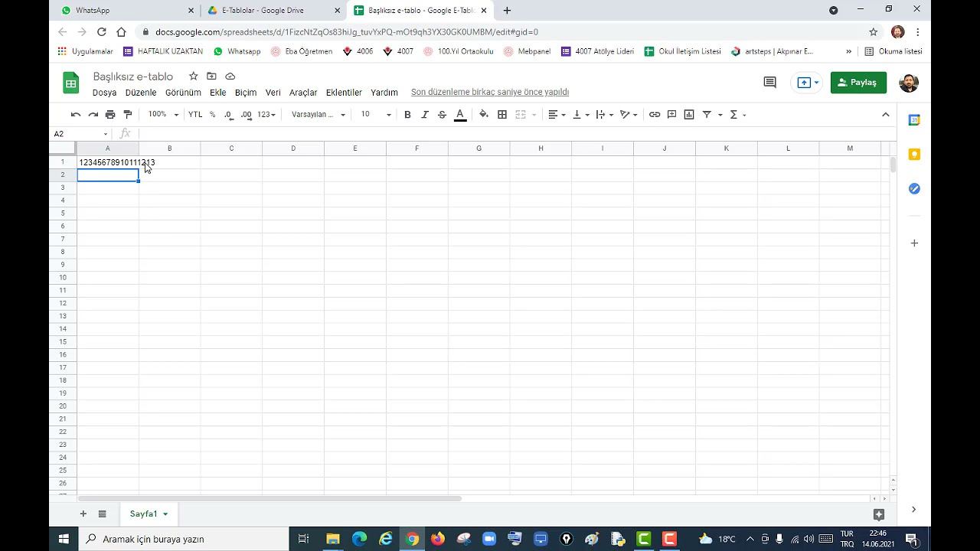
Task: Open last edit history link
Action: (x=490, y=92)
